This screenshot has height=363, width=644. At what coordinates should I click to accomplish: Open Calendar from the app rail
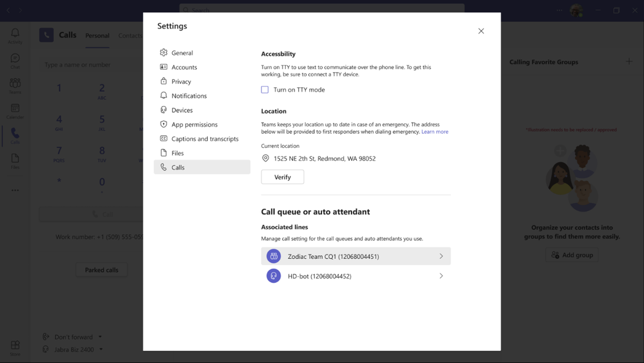pyautogui.click(x=15, y=111)
